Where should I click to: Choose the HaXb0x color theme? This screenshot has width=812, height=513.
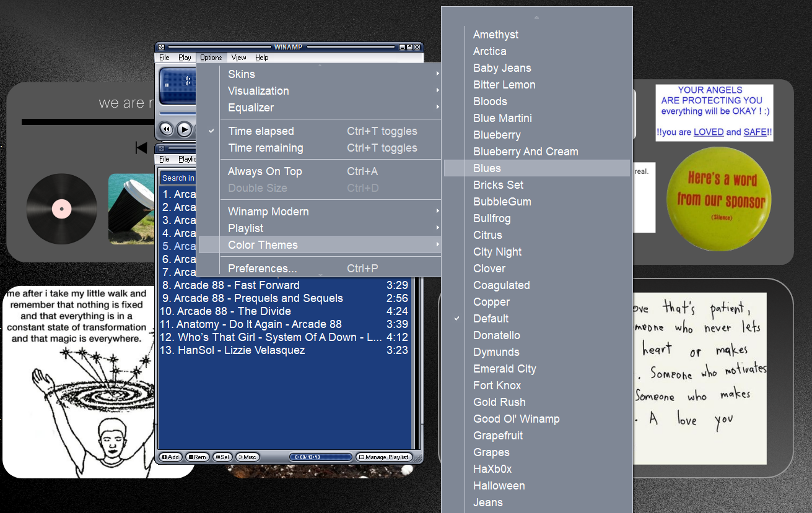tap(537, 469)
